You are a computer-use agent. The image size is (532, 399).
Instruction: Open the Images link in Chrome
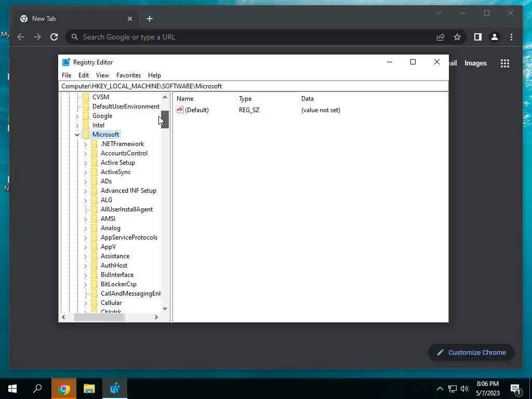[x=475, y=63]
